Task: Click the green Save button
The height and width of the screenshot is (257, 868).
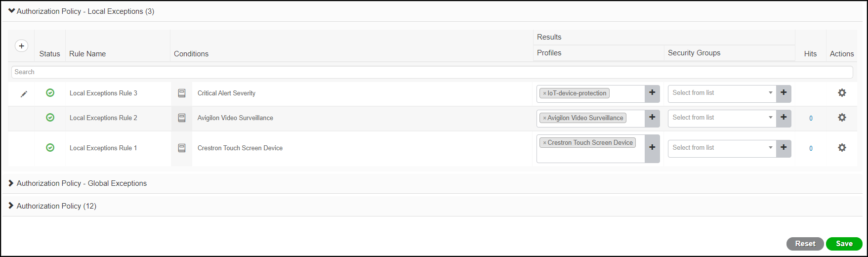Action: pos(844,244)
